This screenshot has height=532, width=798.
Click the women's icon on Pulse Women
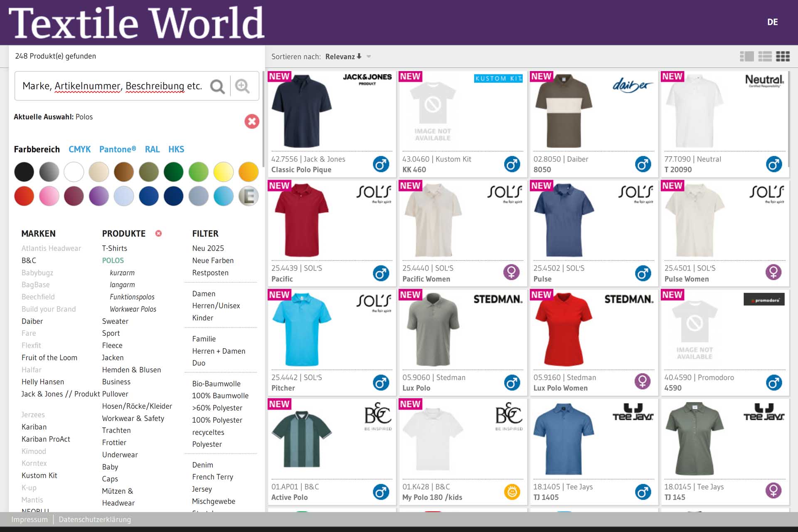[773, 272]
